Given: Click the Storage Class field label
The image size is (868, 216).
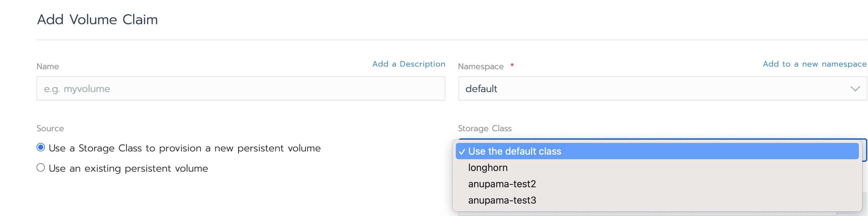Looking at the screenshot, I should pos(484,128).
